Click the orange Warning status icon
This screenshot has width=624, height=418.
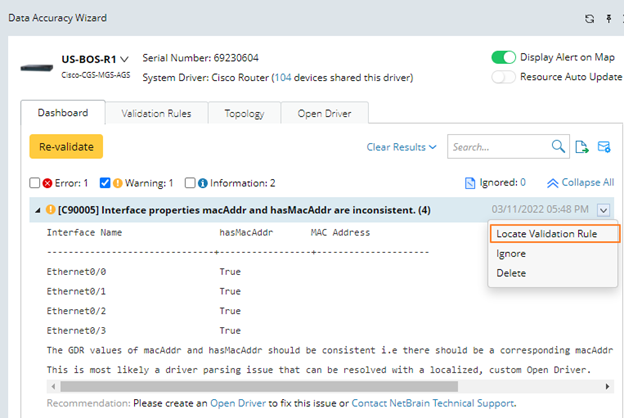click(117, 183)
